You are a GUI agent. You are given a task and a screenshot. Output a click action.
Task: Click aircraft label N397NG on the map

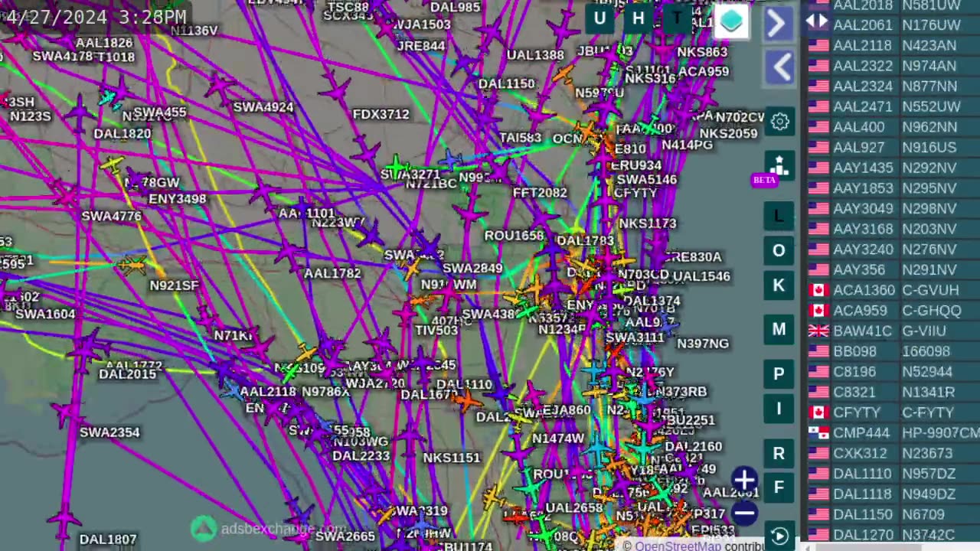(703, 344)
